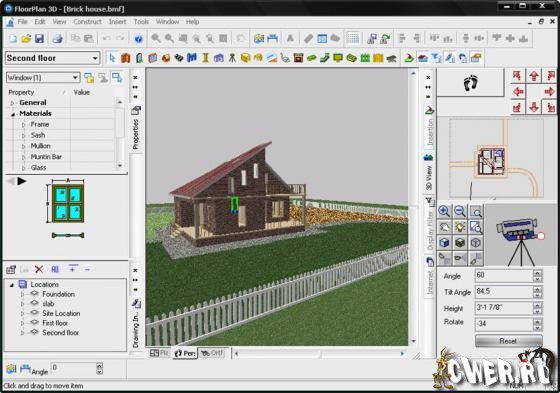Click the zoom in magnifier in 3D View panel
The height and width of the screenshot is (393, 560).
pyautogui.click(x=444, y=212)
